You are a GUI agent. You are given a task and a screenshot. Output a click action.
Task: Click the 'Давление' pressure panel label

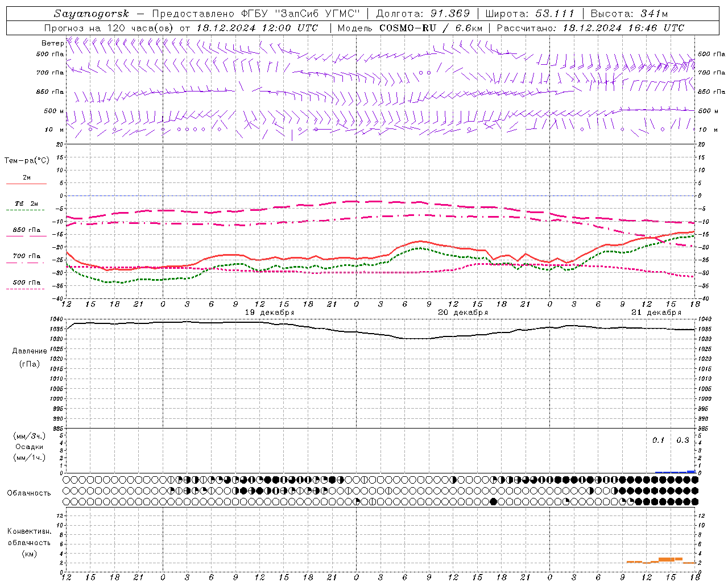tap(30, 351)
